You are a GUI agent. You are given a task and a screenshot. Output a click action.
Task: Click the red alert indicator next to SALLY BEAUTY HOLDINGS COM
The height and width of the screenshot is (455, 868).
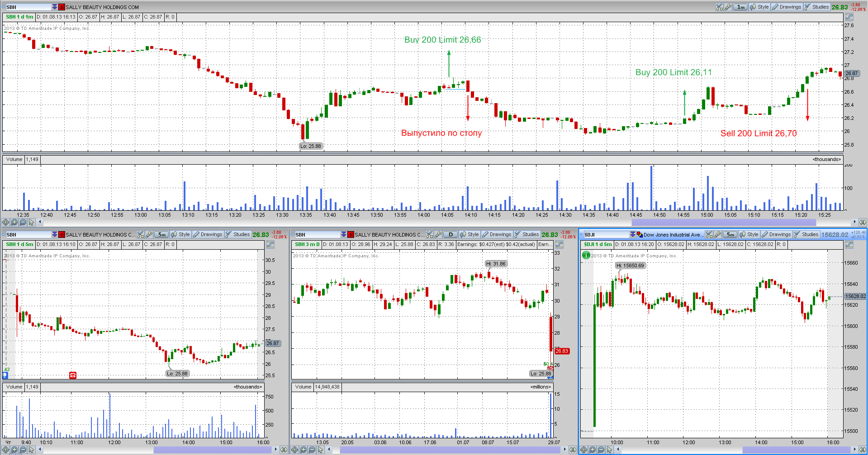click(62, 7)
